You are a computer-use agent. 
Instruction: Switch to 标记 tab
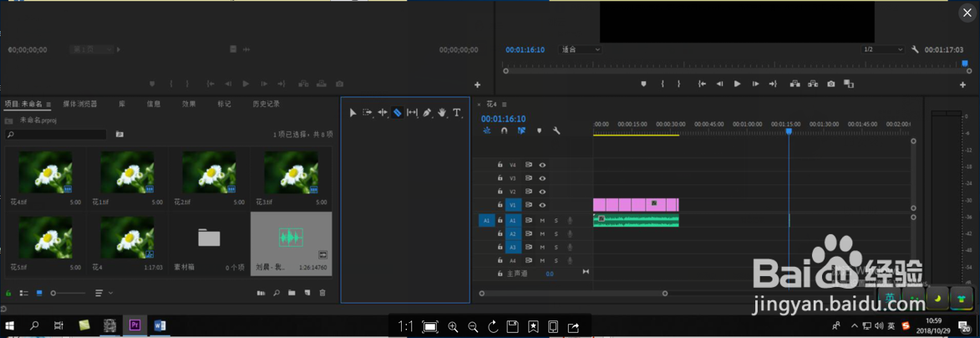(224, 104)
